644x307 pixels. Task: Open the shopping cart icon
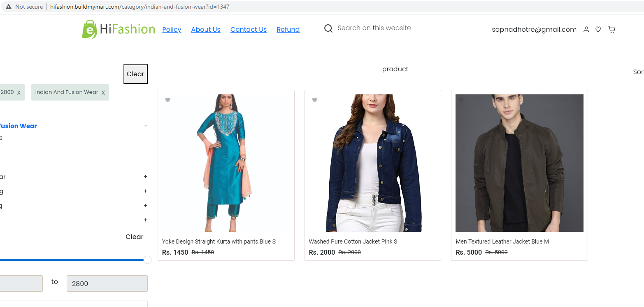611,29
